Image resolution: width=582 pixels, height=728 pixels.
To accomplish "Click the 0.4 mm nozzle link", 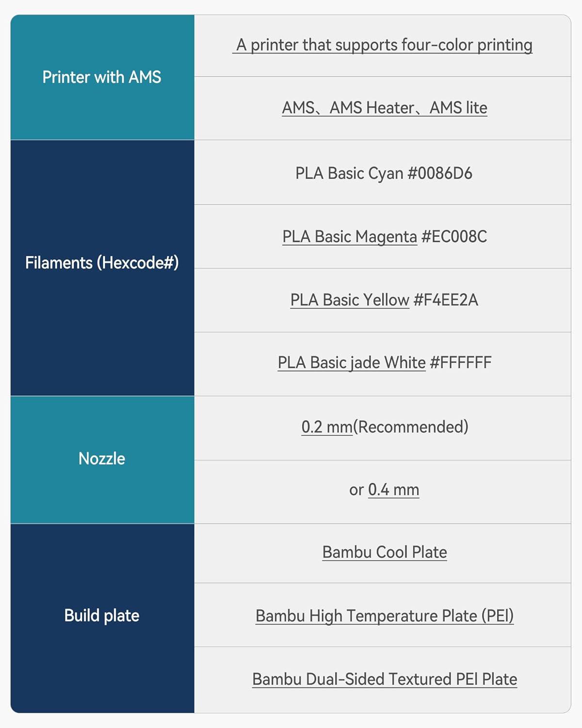I will coord(393,490).
